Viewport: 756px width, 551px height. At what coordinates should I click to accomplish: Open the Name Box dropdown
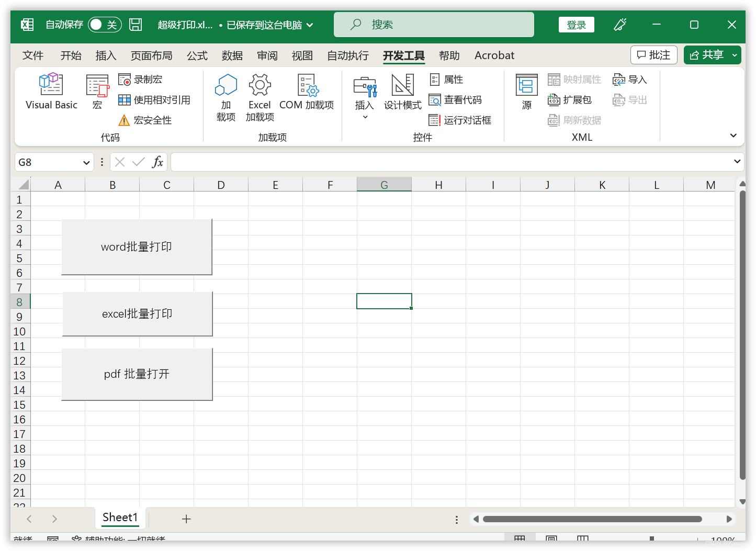coord(86,163)
